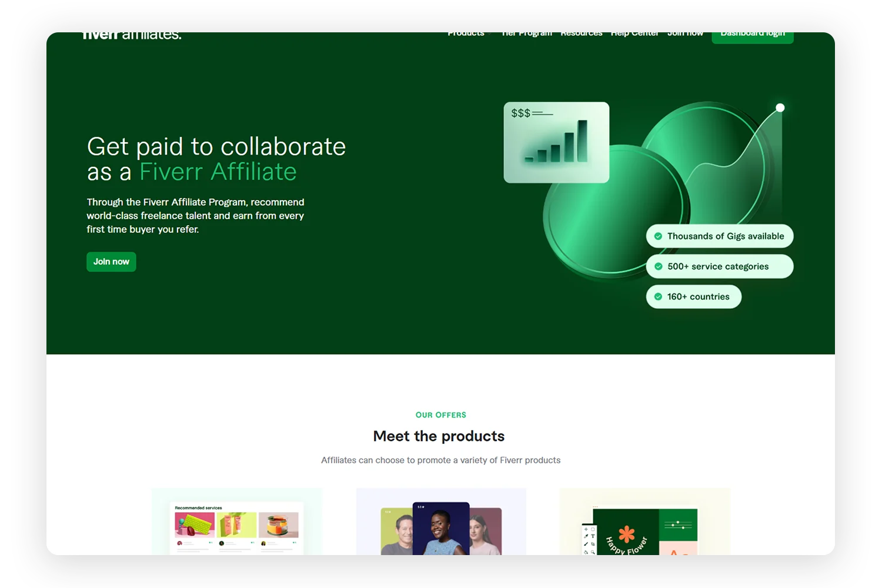Click the $$$ bar chart earnings card

click(x=556, y=142)
